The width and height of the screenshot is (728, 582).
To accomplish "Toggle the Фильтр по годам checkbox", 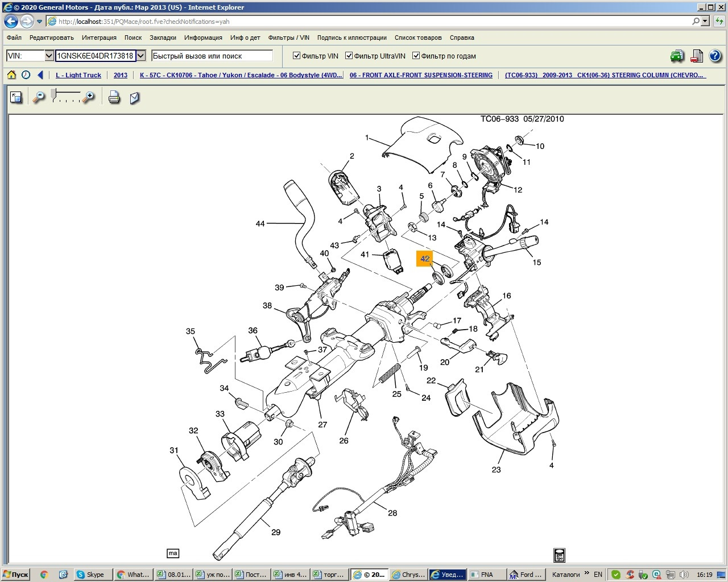I will [416, 56].
